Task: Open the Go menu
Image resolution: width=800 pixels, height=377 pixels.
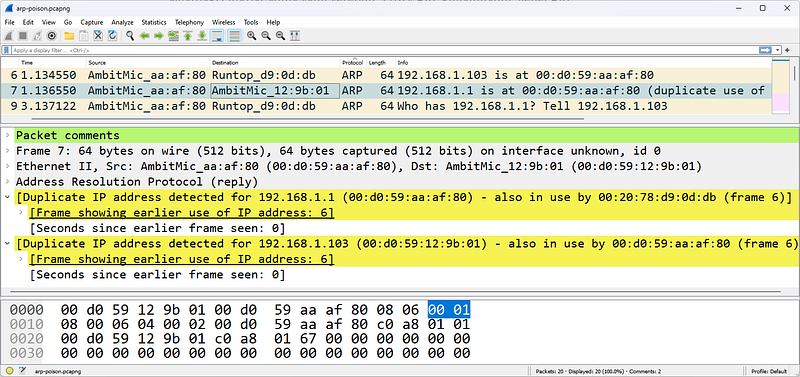Action: click(68, 22)
